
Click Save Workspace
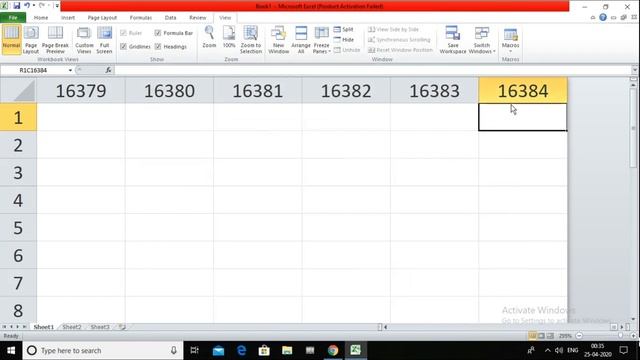point(453,39)
